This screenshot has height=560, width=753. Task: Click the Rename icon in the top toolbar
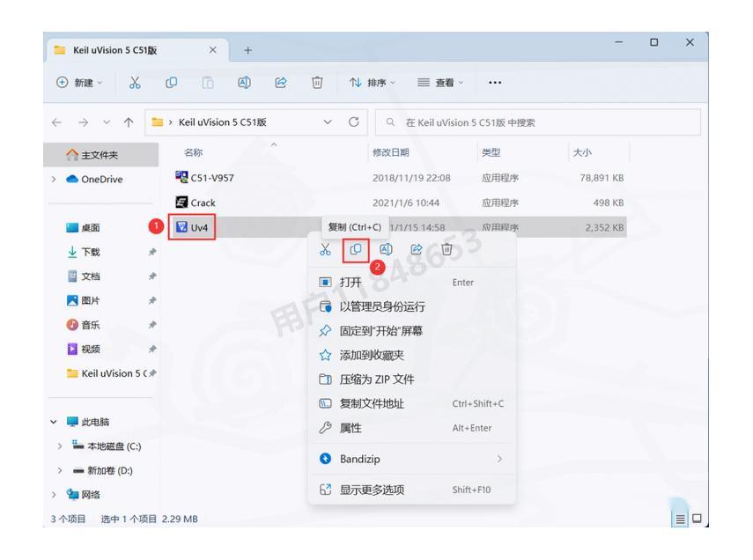click(245, 83)
